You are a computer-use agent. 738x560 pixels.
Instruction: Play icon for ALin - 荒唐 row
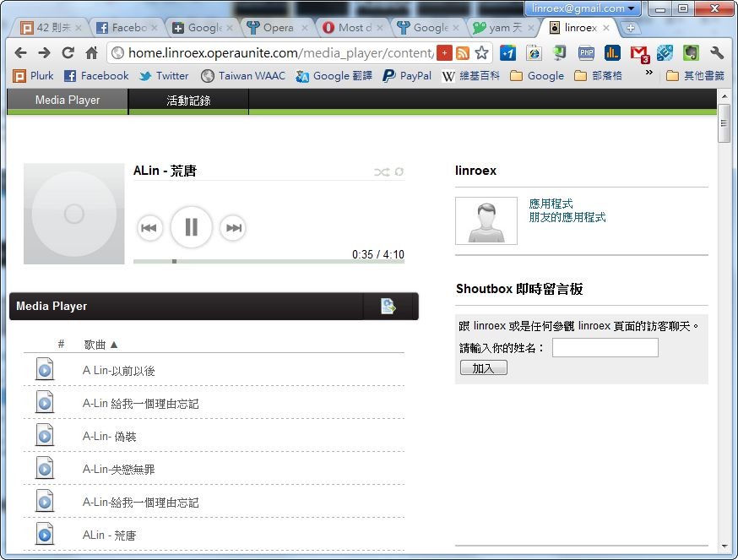[45, 534]
